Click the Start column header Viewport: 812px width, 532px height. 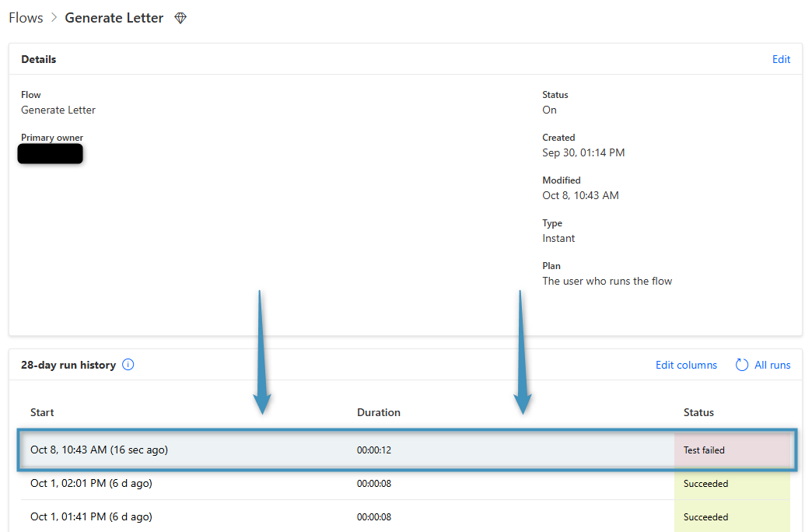coord(42,412)
